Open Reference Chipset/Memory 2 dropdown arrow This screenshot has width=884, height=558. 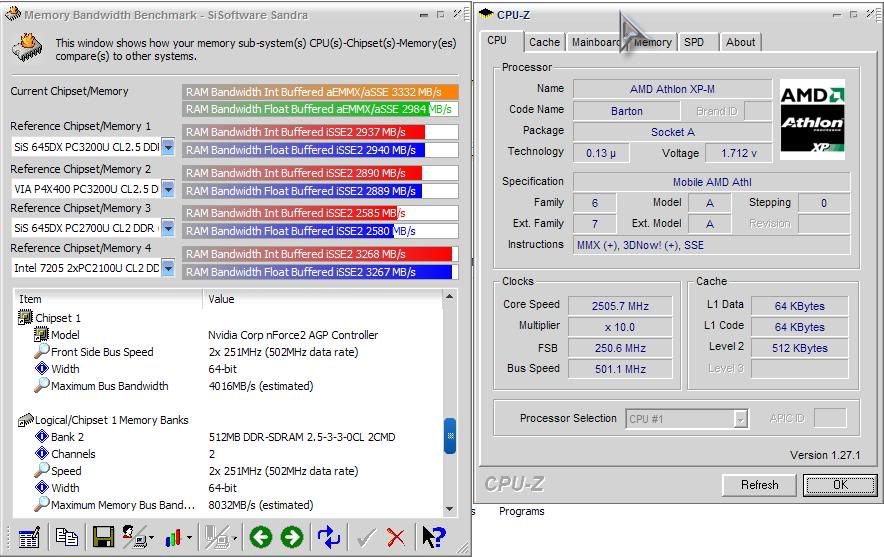[x=168, y=189]
